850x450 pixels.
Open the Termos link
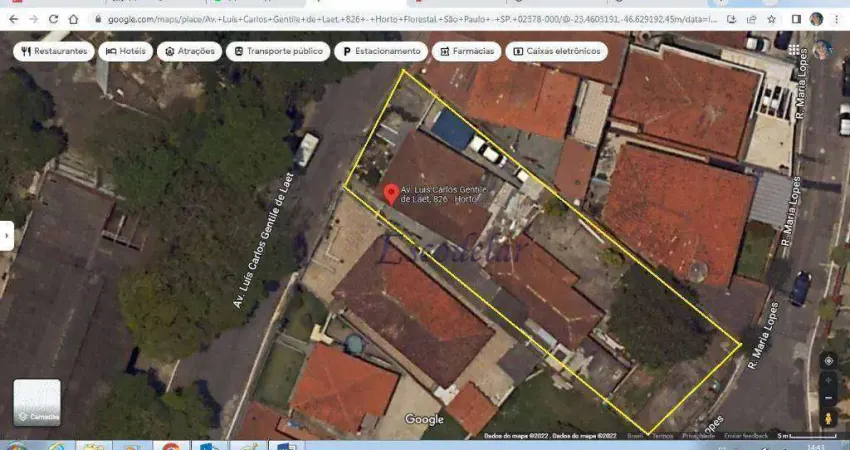(x=662, y=436)
